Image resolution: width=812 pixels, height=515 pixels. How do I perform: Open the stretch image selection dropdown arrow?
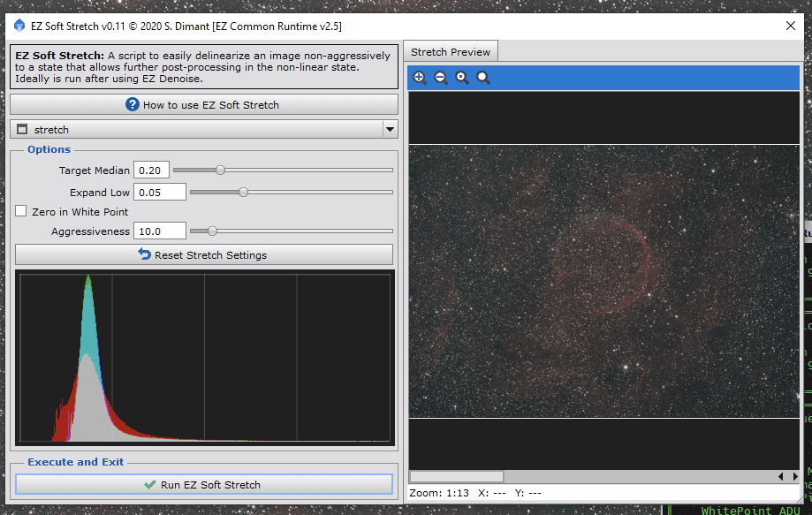tap(390, 129)
